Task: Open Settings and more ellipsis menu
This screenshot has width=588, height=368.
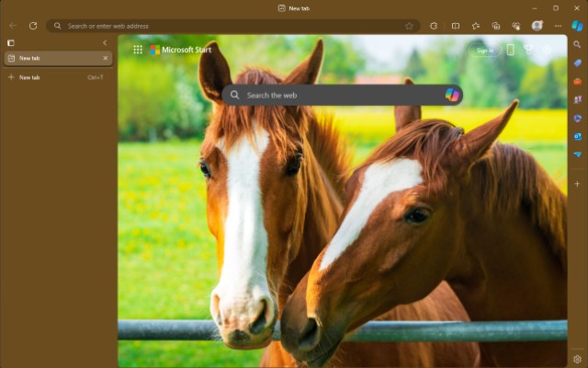Action: [x=558, y=26]
